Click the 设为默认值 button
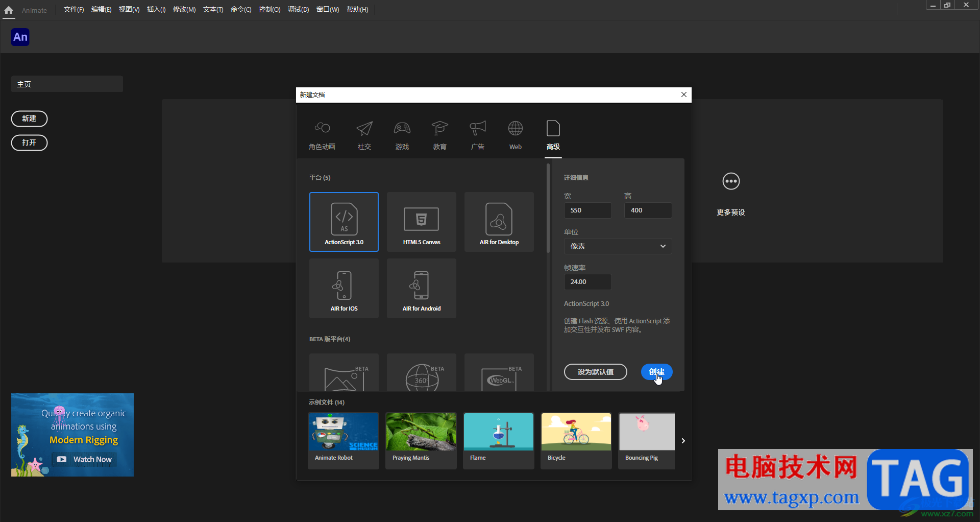 596,372
